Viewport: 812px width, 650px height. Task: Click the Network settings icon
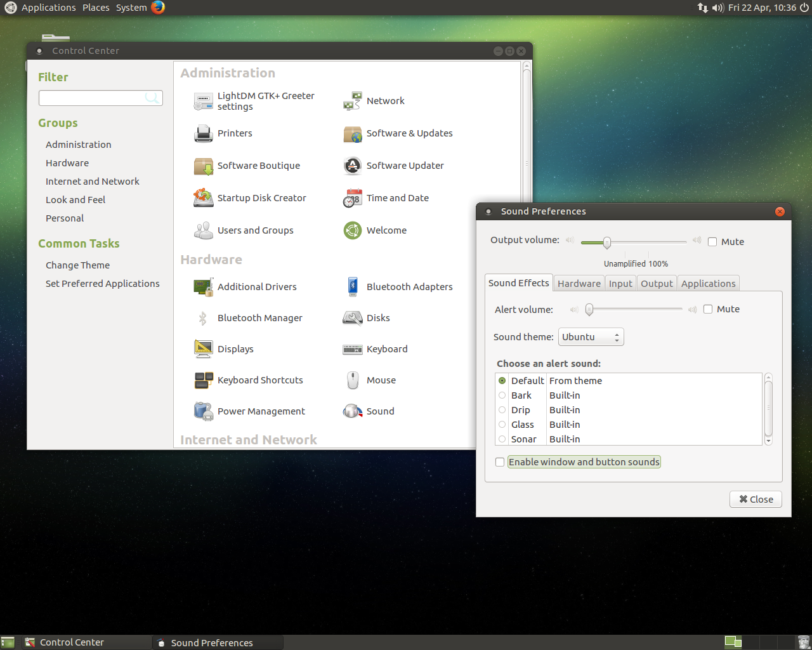pyautogui.click(x=353, y=101)
